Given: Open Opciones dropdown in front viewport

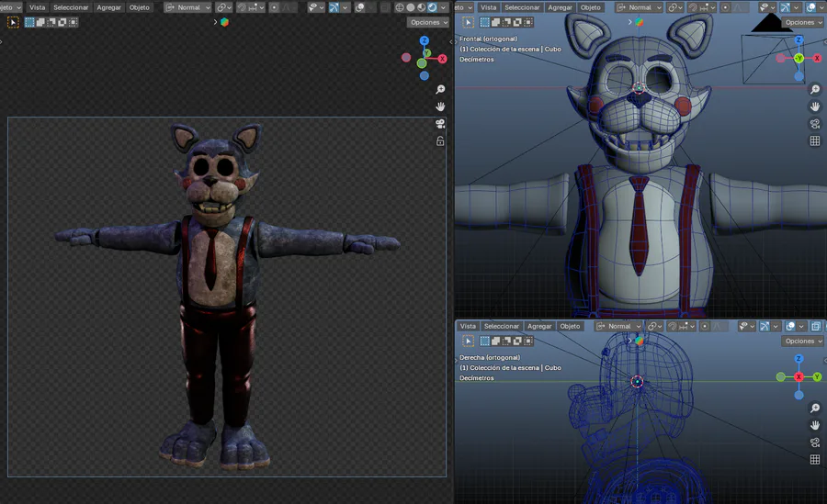Looking at the screenshot, I should click(x=803, y=22).
